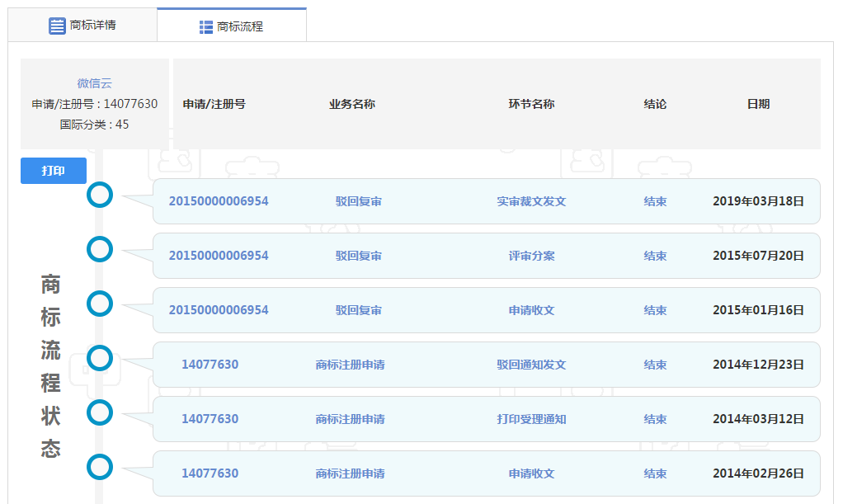
Task: Pick timeline circle for 2014年02月26日 entry
Action: (x=100, y=468)
